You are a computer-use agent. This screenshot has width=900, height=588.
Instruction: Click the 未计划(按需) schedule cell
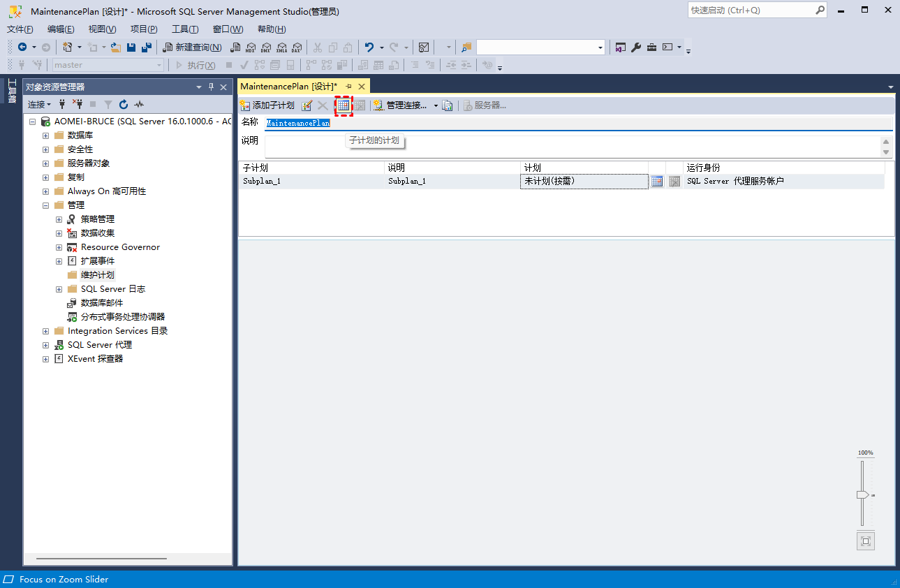pos(584,181)
